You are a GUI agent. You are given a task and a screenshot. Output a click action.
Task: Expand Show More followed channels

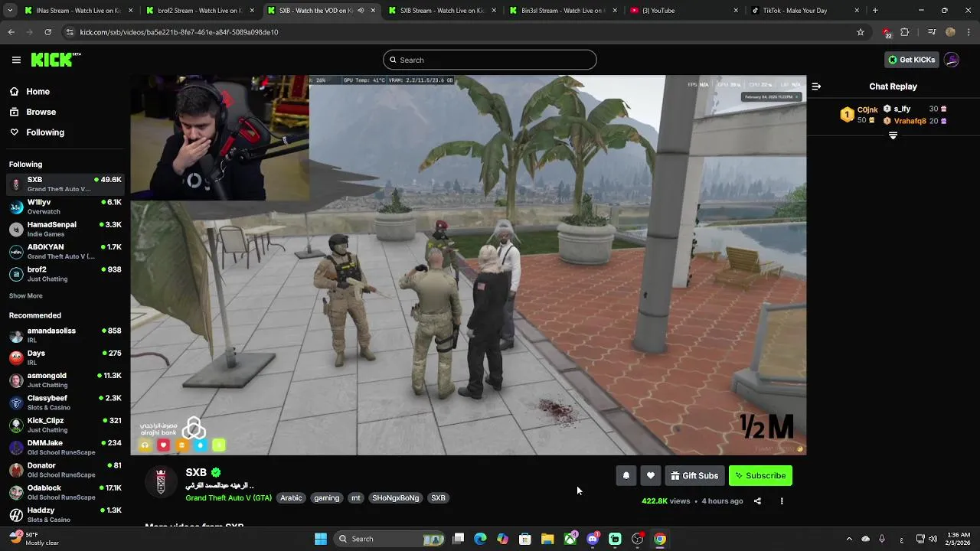tap(25, 296)
